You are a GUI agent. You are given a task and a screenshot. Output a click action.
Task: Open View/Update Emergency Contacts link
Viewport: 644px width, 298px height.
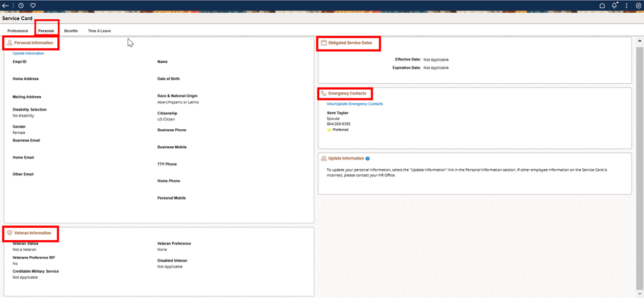tap(354, 104)
